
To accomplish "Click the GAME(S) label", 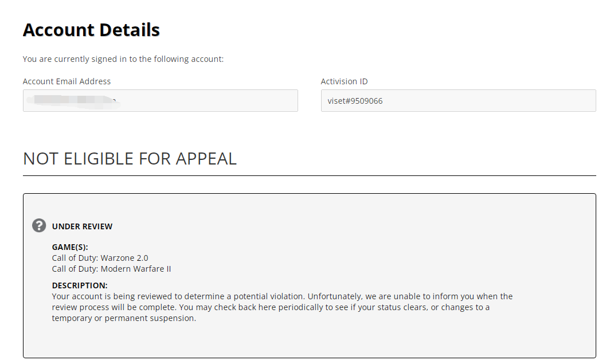I will click(x=70, y=247).
